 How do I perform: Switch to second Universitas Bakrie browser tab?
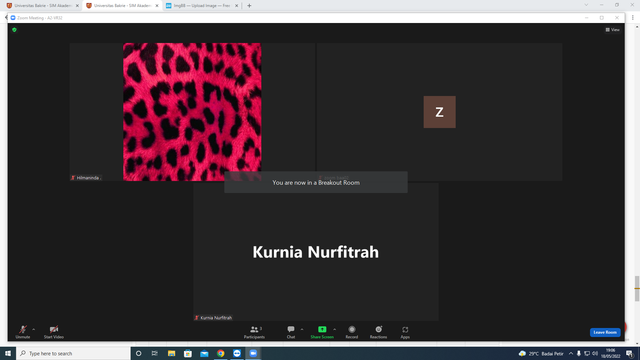tap(122, 6)
